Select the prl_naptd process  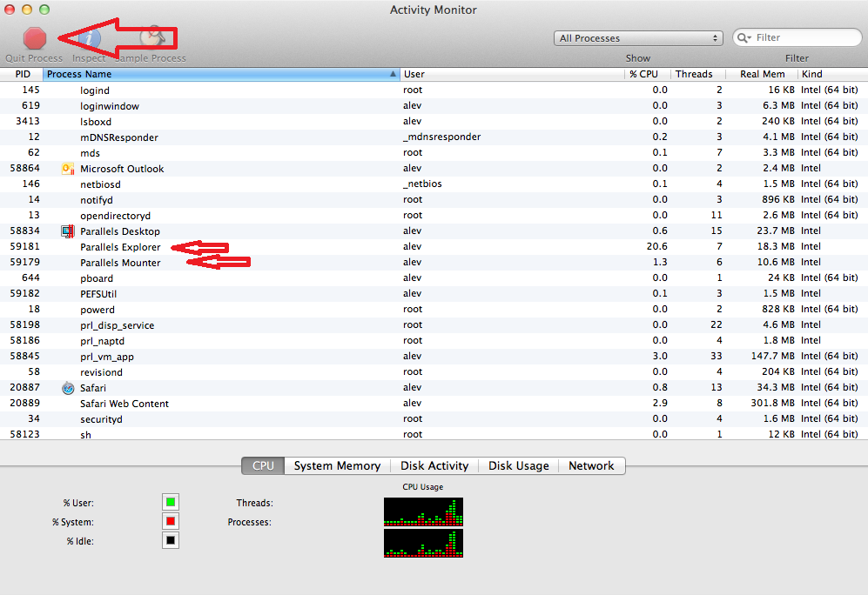click(102, 341)
